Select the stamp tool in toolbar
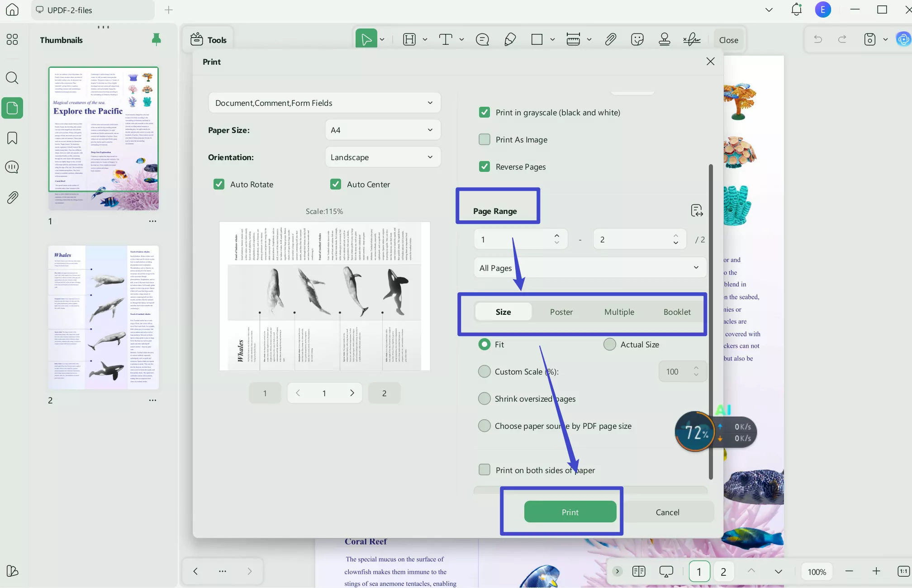This screenshot has width=912, height=588. pyautogui.click(x=664, y=40)
